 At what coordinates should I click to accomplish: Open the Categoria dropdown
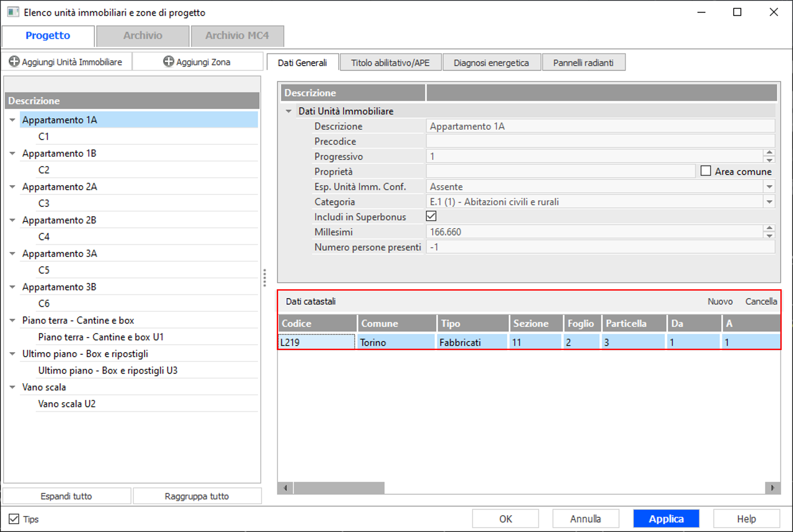click(769, 202)
